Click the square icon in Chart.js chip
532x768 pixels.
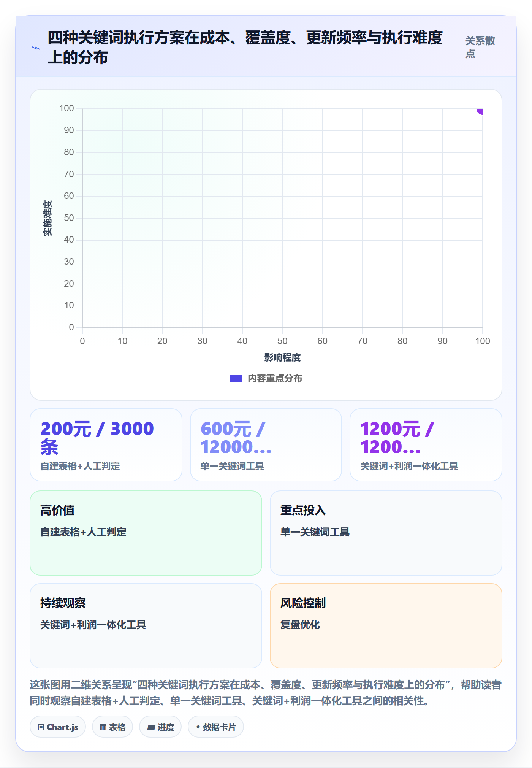coord(41,727)
